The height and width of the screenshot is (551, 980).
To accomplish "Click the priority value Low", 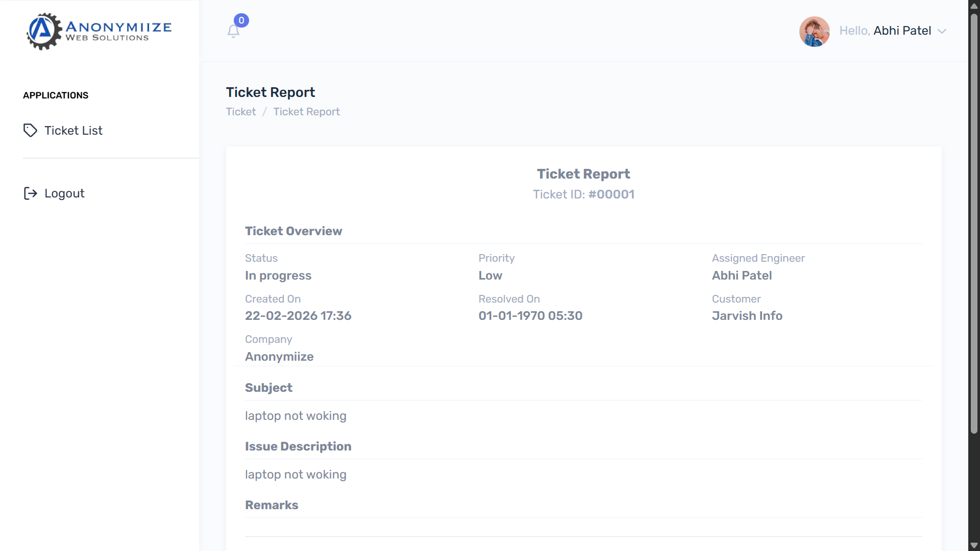I will pyautogui.click(x=491, y=275).
